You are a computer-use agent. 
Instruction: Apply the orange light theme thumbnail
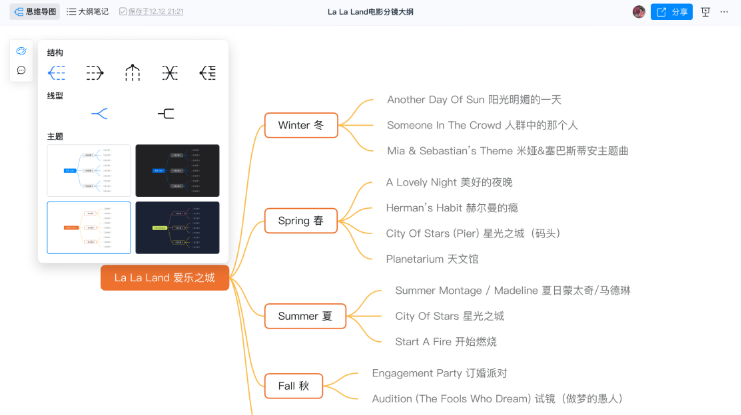[89, 227]
